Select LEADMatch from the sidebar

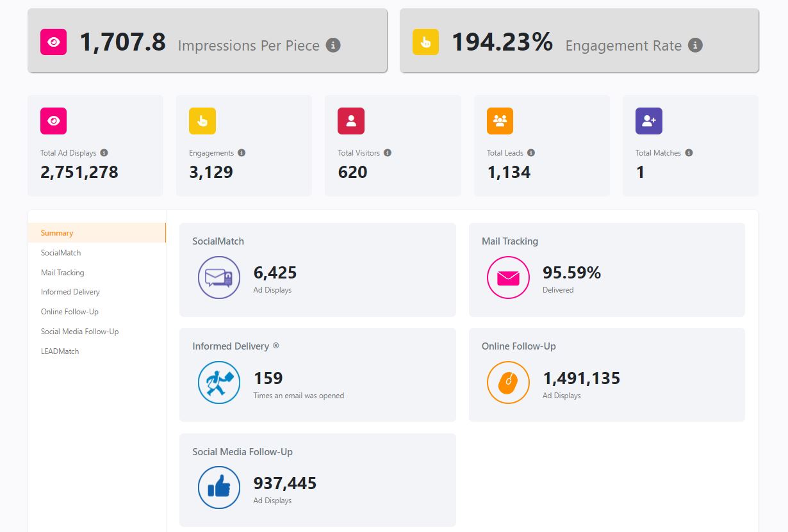[60, 351]
